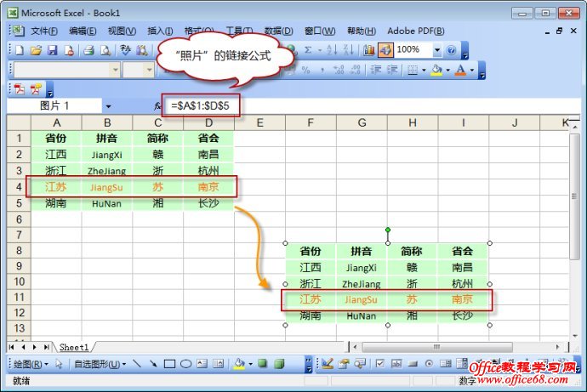Toggle Design Mode in Control Toolbox
The height and width of the screenshot is (392, 587).
coord(328,363)
